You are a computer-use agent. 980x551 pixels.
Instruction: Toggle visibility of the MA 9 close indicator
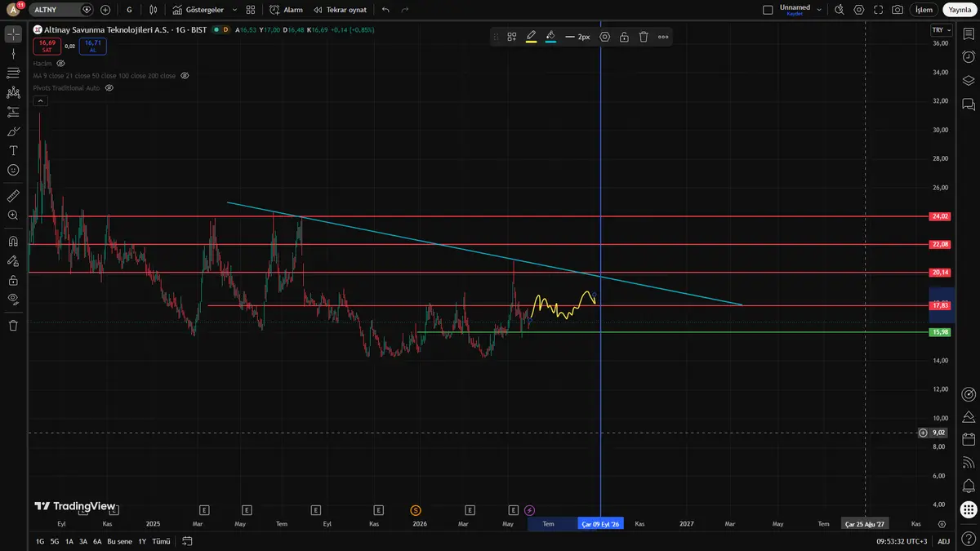click(x=185, y=75)
